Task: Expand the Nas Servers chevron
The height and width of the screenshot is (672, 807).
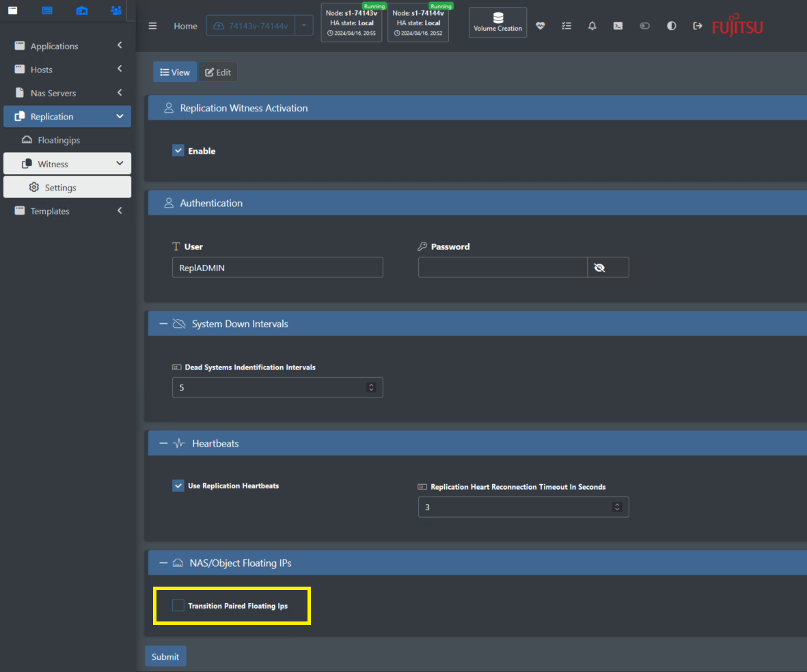Action: point(120,93)
